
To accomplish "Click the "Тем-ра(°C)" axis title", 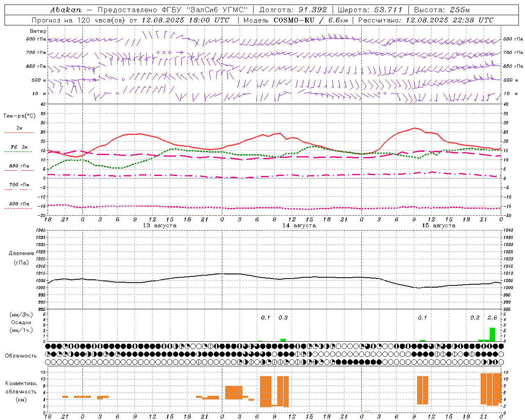I will click(x=19, y=116).
